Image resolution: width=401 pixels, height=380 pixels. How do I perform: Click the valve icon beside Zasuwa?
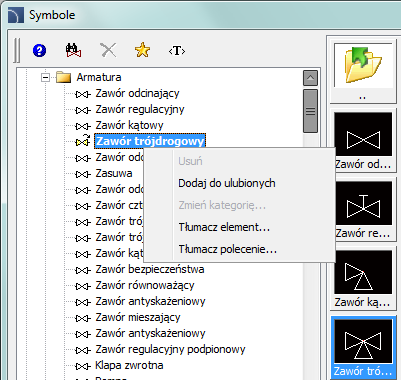coord(83,174)
